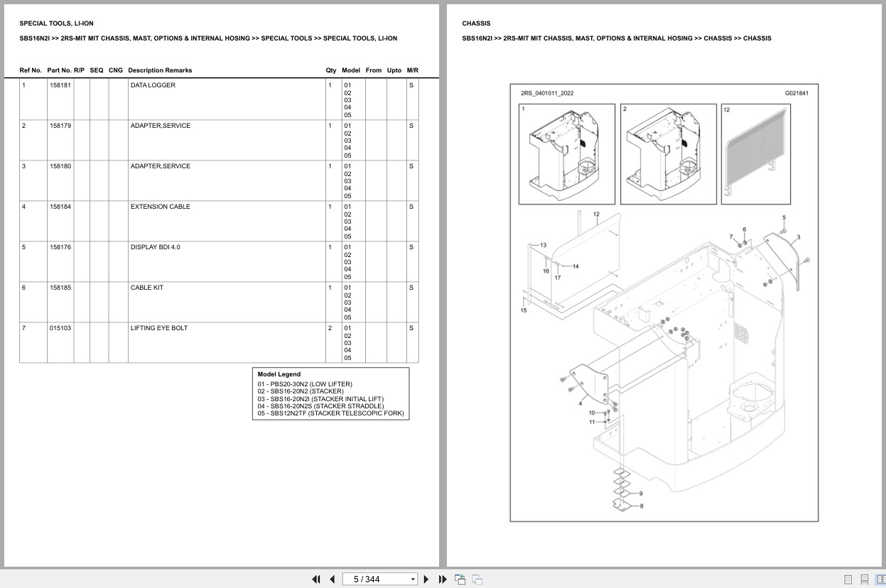Click the Model Legend heading
886x588 pixels.
[279, 374]
